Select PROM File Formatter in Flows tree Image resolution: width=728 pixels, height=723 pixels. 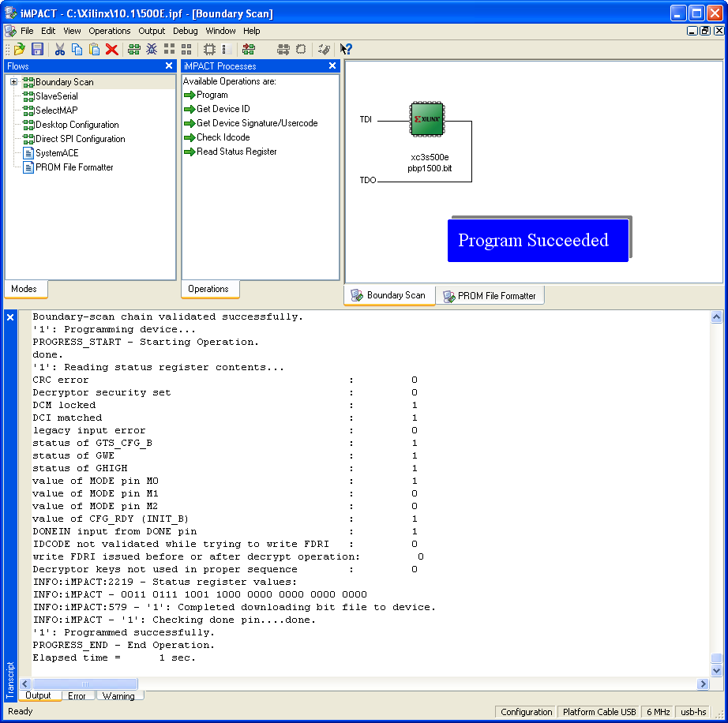(x=74, y=167)
